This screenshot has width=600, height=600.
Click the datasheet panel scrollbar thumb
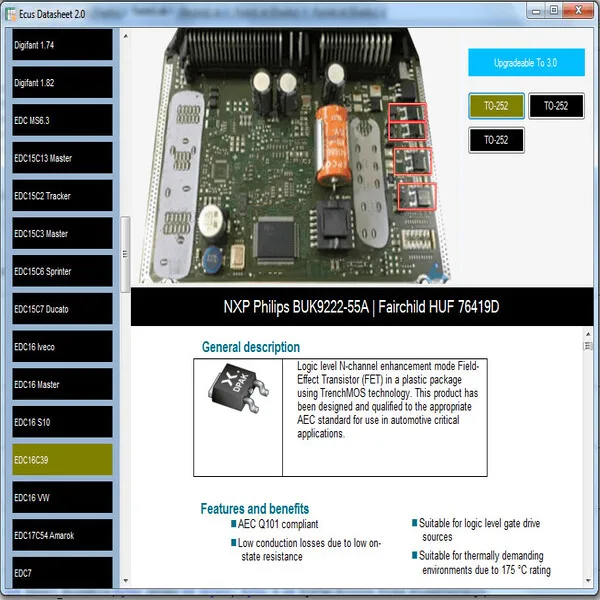pos(588,346)
